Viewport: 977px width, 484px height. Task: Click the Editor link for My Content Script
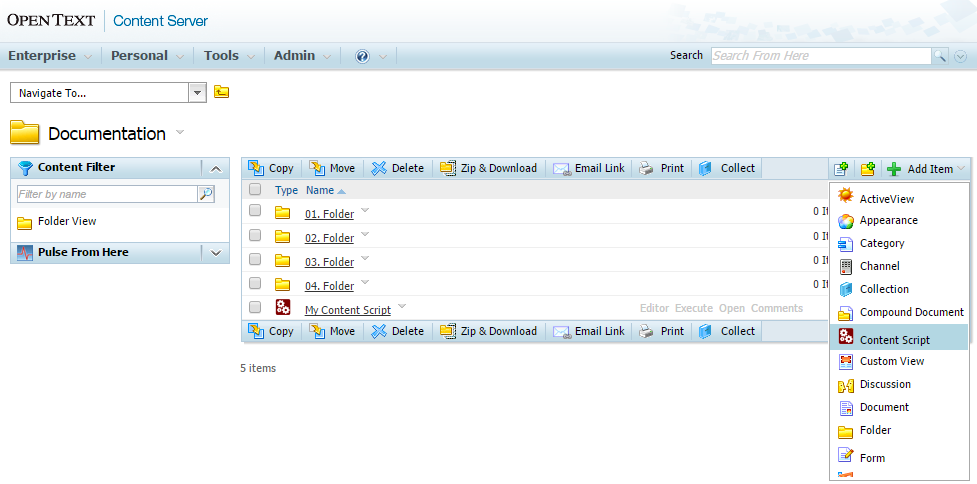click(654, 308)
